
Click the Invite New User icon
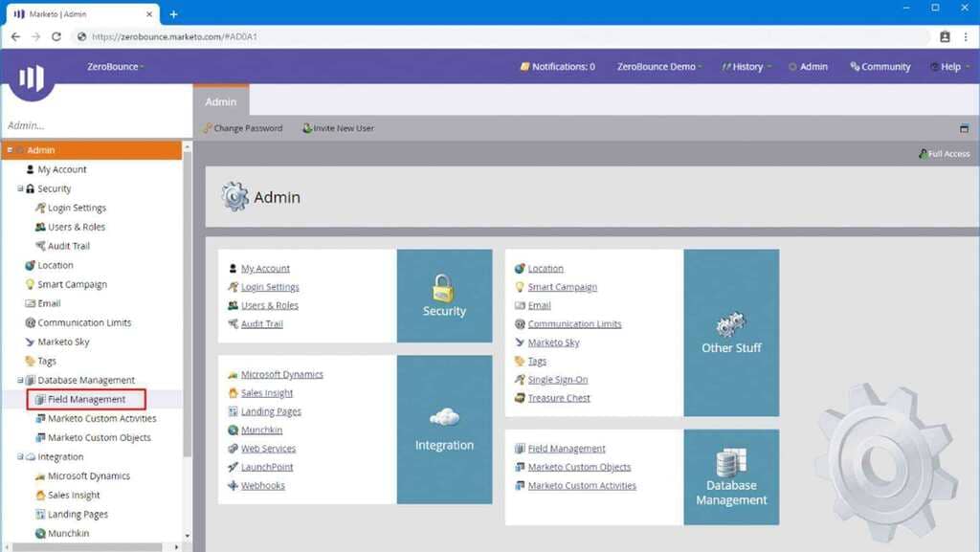click(x=307, y=128)
